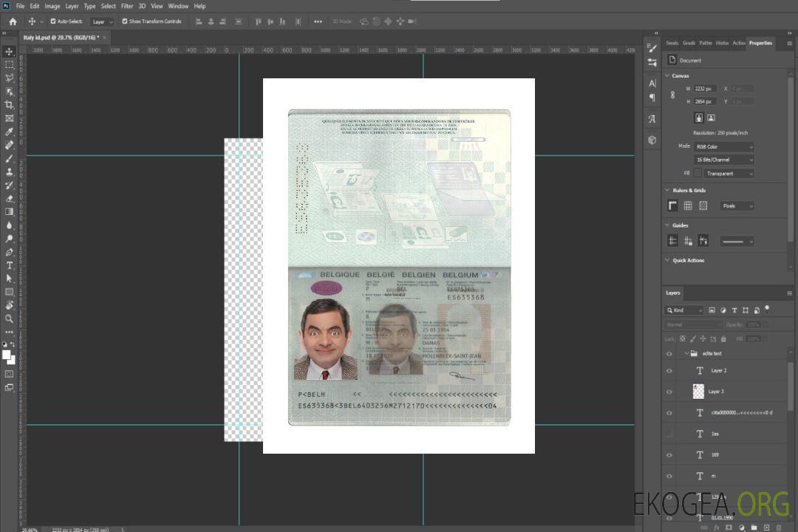The image size is (798, 532).
Task: Select the History Brush tool
Action: pos(9,185)
